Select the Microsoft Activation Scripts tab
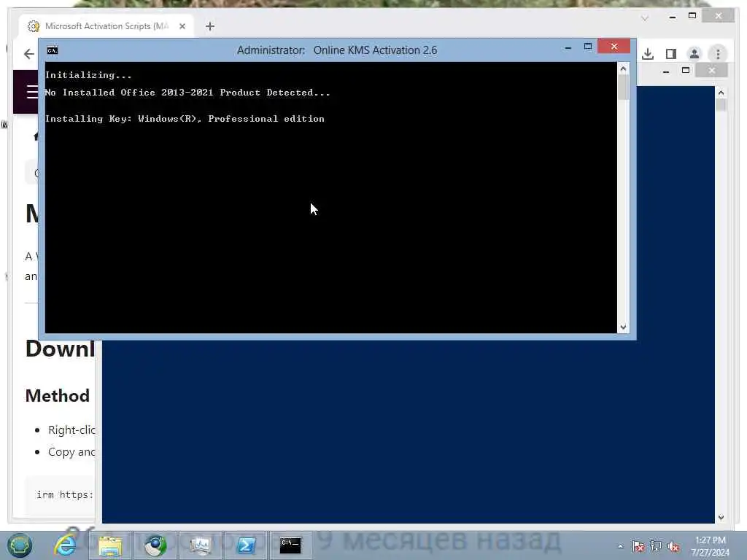747x560 pixels. point(107,26)
